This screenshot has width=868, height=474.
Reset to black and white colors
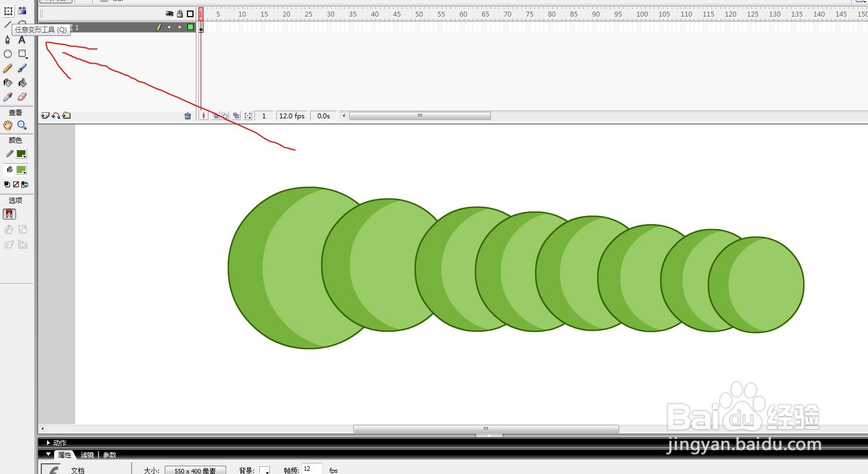pos(7,185)
